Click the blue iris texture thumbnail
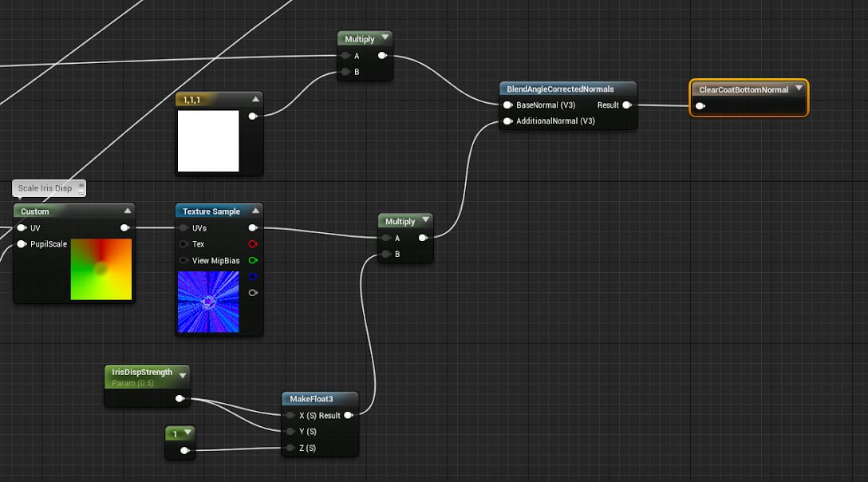Viewport: 868px width, 482px height. (x=208, y=302)
